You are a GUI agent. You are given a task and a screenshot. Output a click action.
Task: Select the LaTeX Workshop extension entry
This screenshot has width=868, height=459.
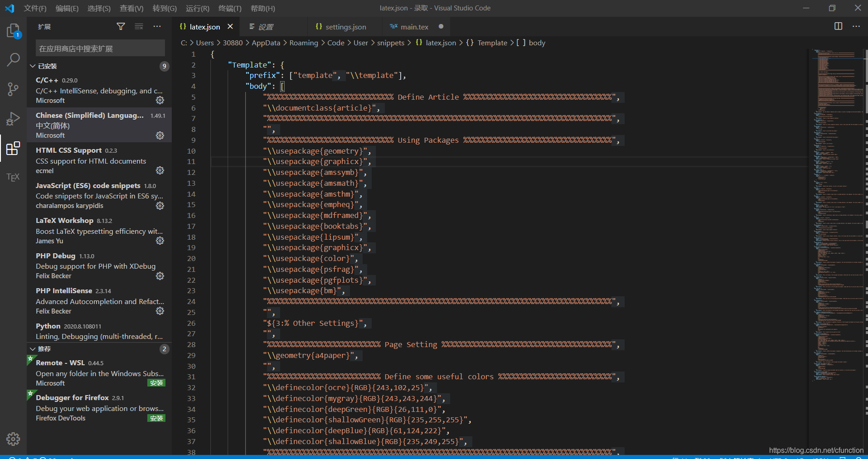[x=99, y=230]
